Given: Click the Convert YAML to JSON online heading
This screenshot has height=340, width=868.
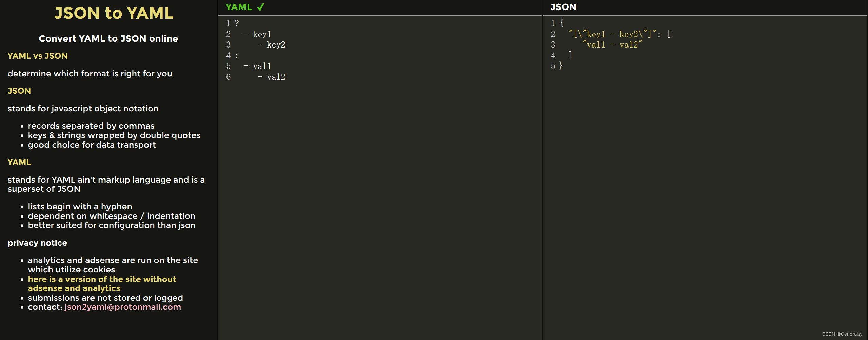Looking at the screenshot, I should pos(108,39).
